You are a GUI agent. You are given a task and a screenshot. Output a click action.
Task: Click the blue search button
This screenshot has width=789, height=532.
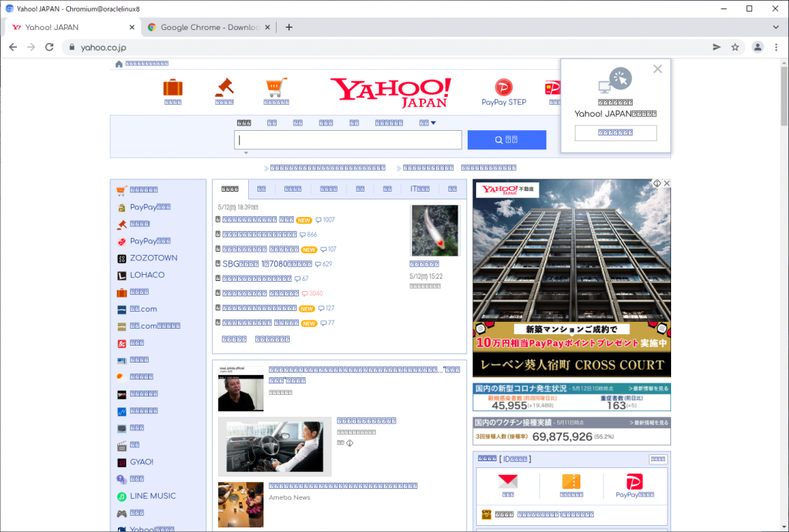tap(507, 140)
